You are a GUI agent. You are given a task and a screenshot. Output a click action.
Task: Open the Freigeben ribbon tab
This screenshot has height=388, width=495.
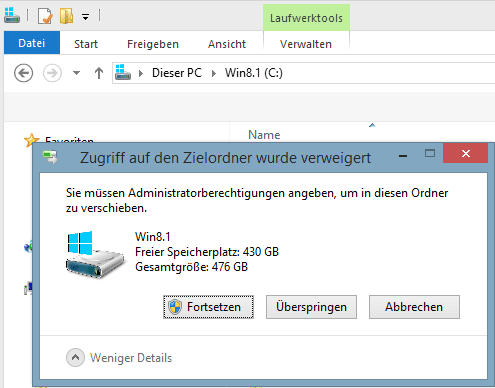153,44
